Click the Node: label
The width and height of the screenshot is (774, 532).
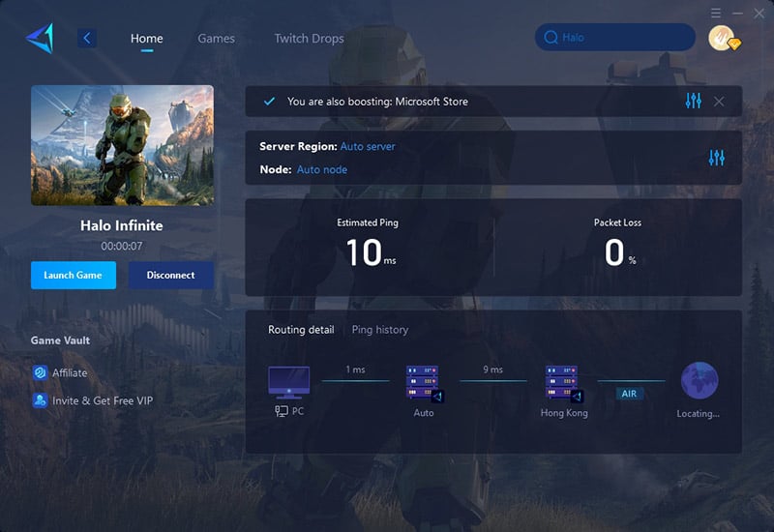point(276,169)
